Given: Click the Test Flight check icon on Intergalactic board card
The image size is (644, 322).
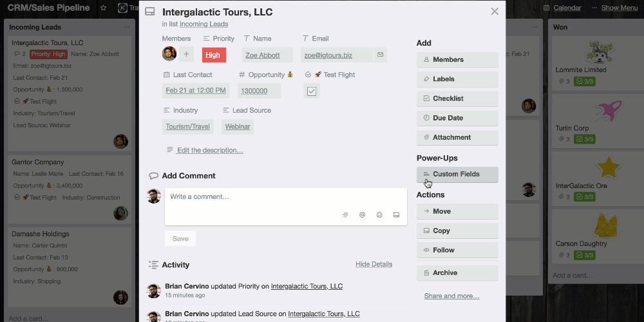Looking at the screenshot, I should [17, 101].
